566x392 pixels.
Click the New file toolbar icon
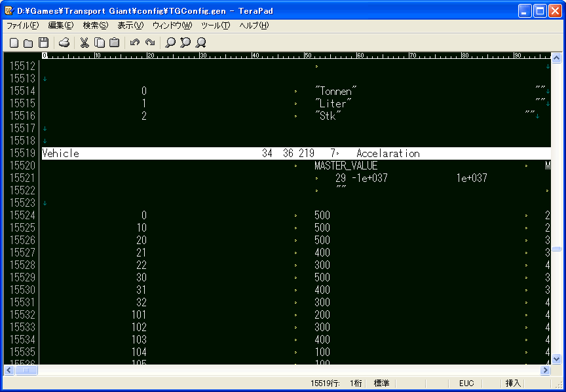(x=14, y=43)
